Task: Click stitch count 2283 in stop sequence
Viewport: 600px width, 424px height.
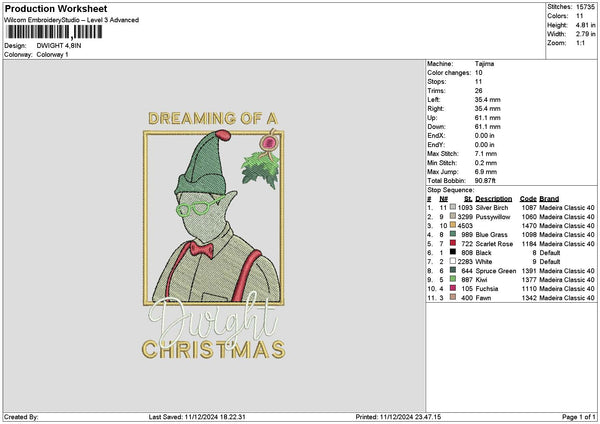Action: pyautogui.click(x=465, y=261)
